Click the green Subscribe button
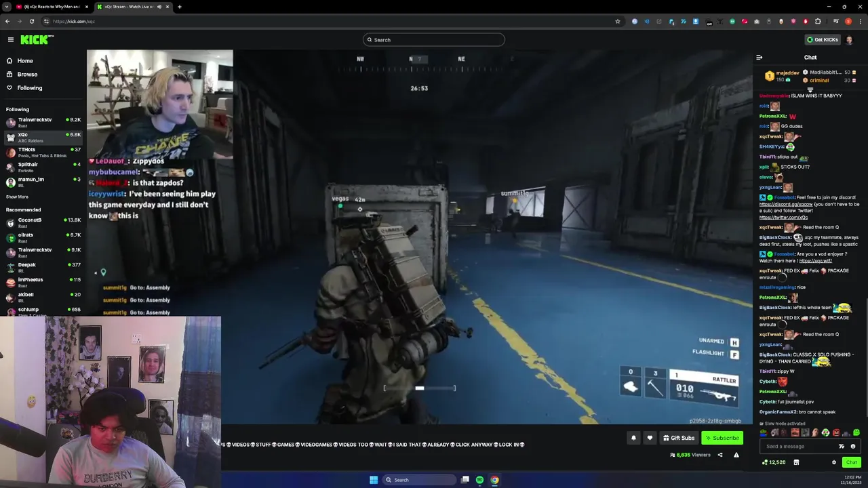 722,438
